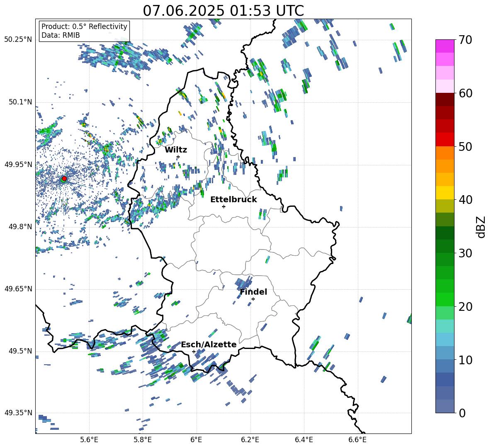Click the 49.35°N latitude label

pos(18,413)
